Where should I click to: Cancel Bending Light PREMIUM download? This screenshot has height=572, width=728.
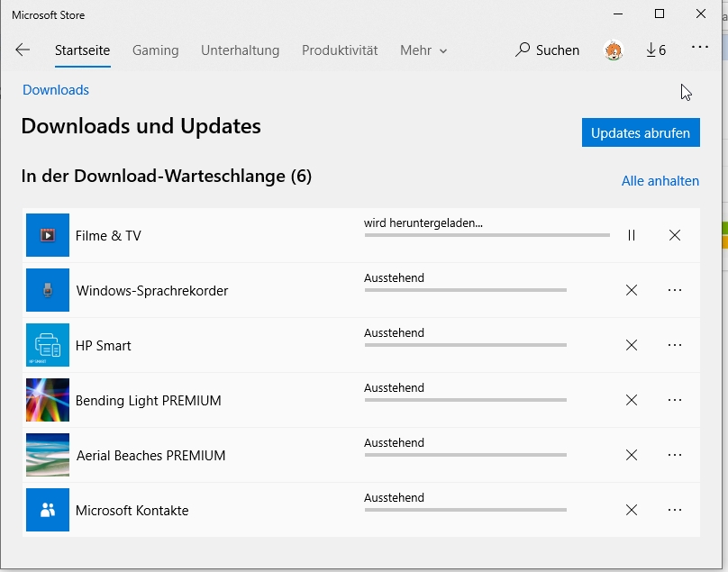(x=631, y=400)
